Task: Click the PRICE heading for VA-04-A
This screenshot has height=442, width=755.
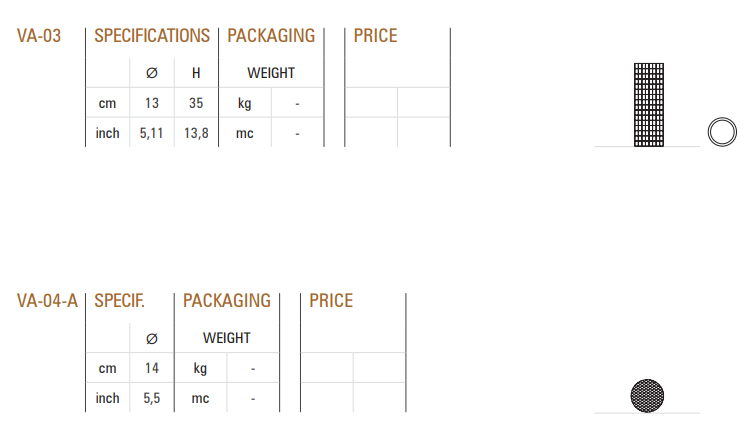Action: coord(331,301)
